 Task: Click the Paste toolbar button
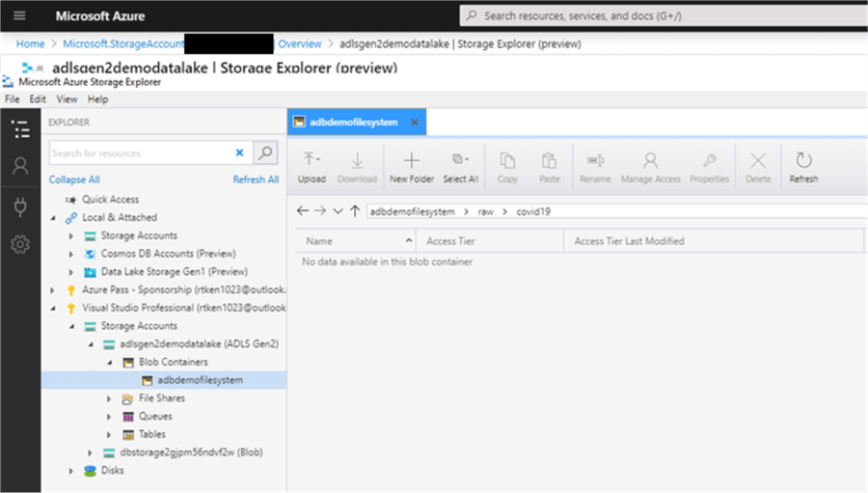coord(549,167)
